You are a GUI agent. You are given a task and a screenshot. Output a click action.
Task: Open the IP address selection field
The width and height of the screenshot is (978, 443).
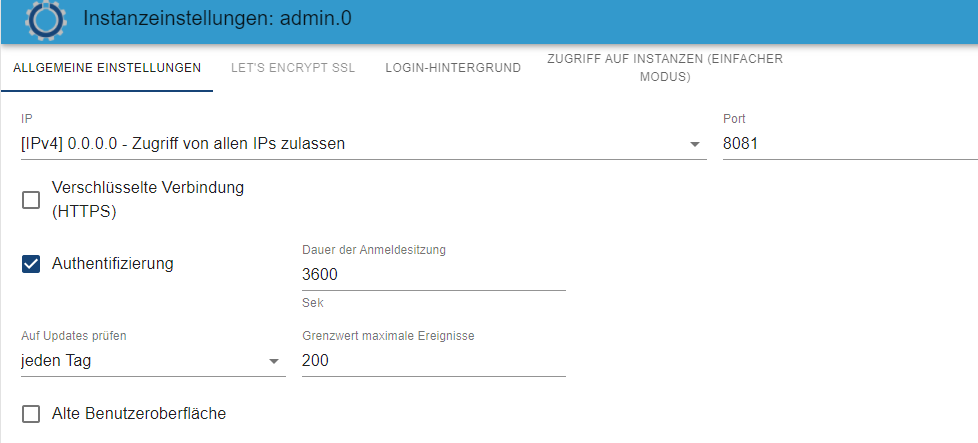point(364,144)
